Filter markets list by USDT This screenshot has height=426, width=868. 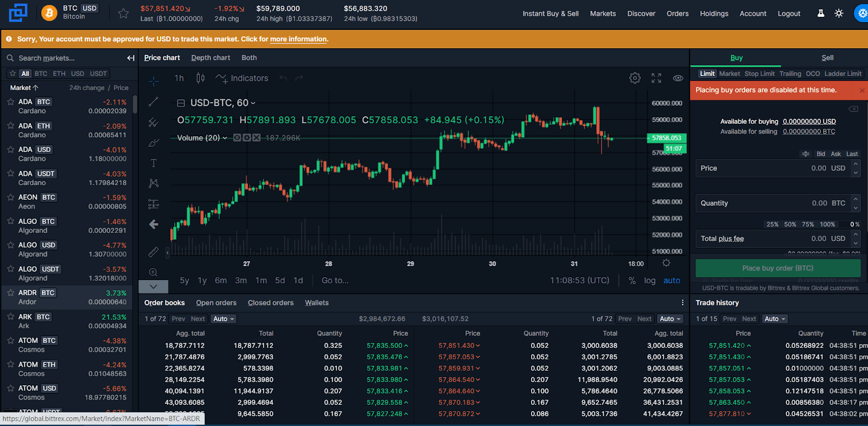point(98,74)
